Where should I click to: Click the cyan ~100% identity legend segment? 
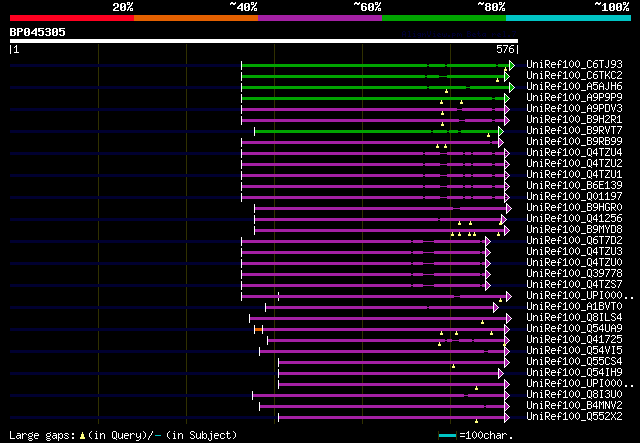coord(569,18)
